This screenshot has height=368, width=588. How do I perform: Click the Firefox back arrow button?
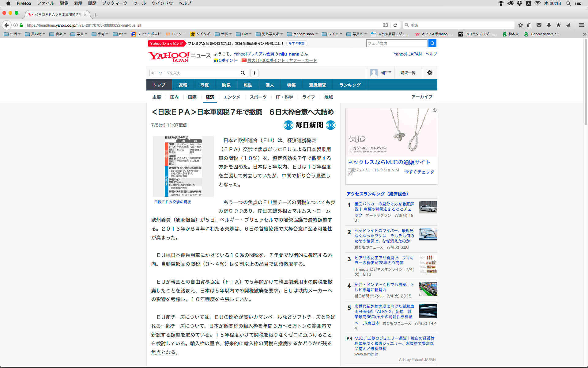coord(7,25)
